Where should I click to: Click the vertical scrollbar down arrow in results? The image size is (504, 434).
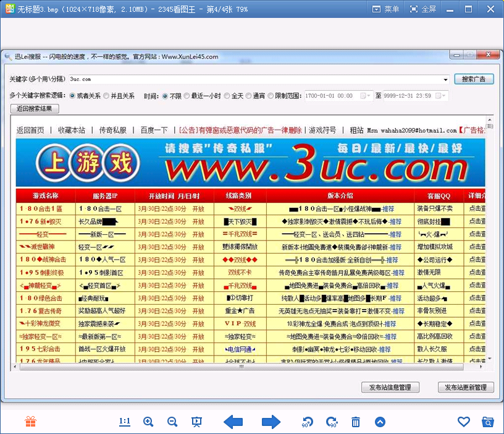pyautogui.click(x=490, y=359)
